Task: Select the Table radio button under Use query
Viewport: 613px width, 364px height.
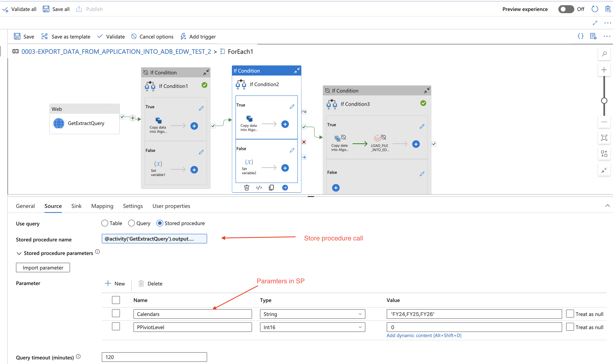Action: click(x=104, y=223)
